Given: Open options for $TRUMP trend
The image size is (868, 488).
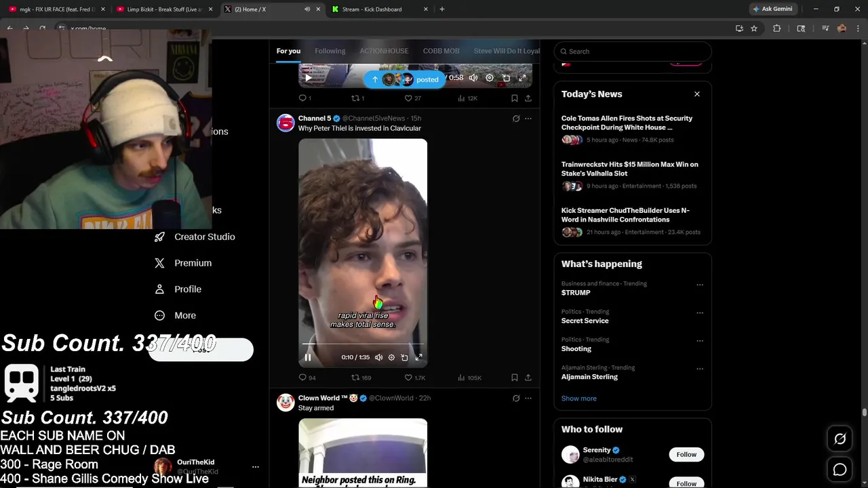Looking at the screenshot, I should coord(700,285).
